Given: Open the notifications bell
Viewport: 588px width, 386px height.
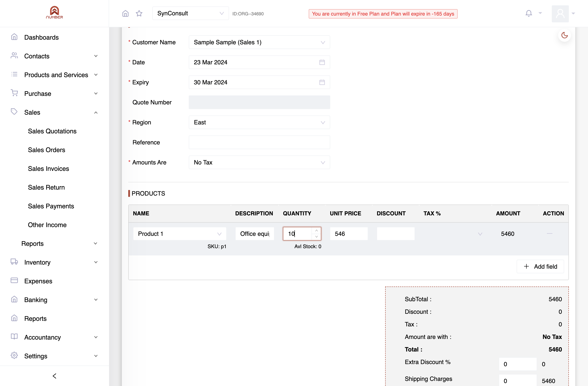Looking at the screenshot, I should coord(529,13).
